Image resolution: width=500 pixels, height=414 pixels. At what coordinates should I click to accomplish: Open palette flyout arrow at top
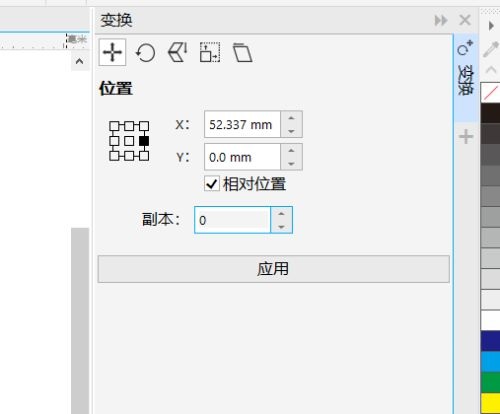click(491, 26)
